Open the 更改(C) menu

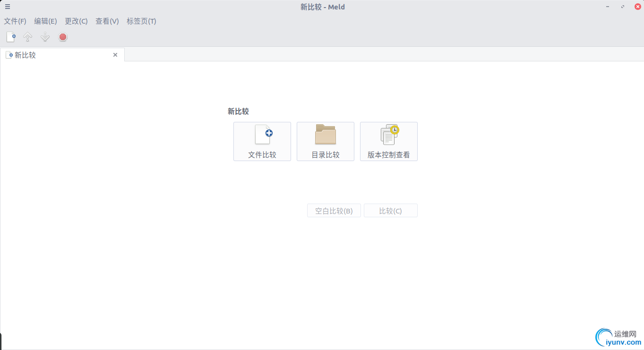(x=76, y=21)
